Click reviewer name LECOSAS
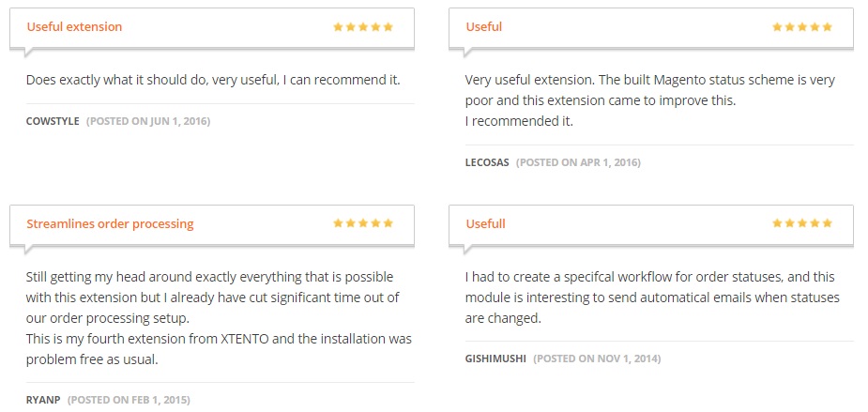This screenshot has width=868, height=412. (487, 162)
